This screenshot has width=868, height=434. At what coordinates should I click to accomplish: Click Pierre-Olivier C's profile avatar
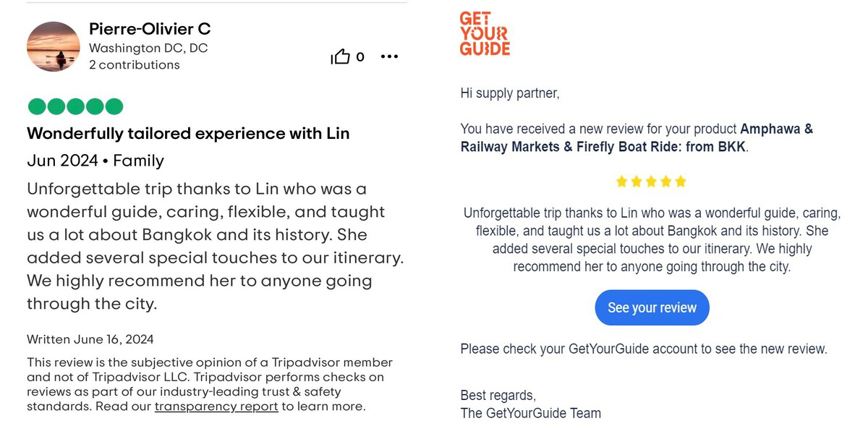click(x=54, y=46)
